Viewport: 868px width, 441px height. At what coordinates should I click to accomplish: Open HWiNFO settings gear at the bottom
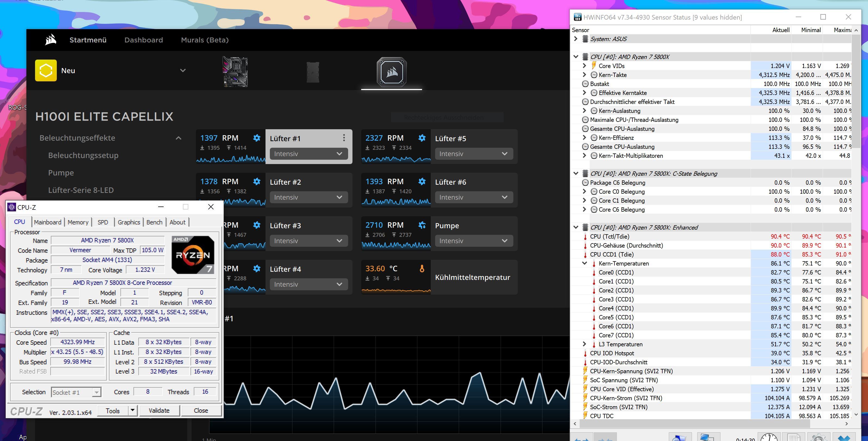coord(819,437)
